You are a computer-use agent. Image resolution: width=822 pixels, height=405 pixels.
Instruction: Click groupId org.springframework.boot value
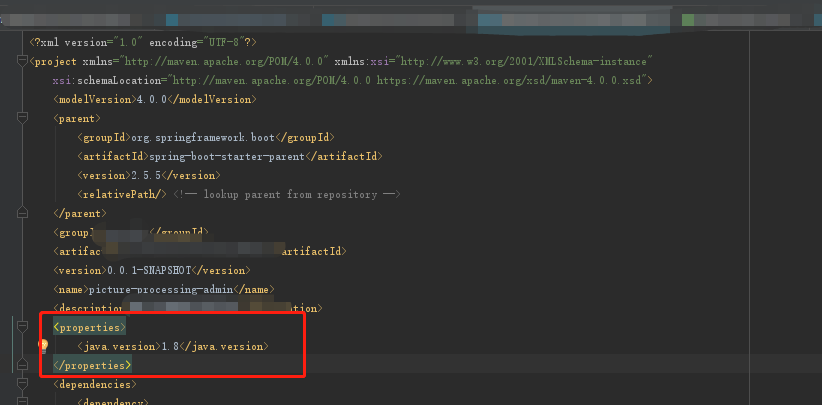(x=202, y=137)
